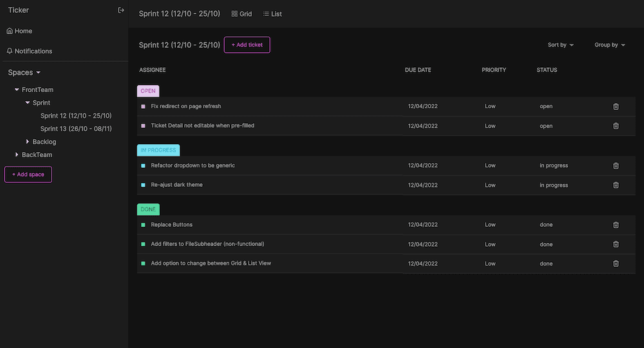Screen dimensions: 644x348
Task: Select Sprint 13 (26/10 - 08/11) in tree
Action: [x=76, y=129]
